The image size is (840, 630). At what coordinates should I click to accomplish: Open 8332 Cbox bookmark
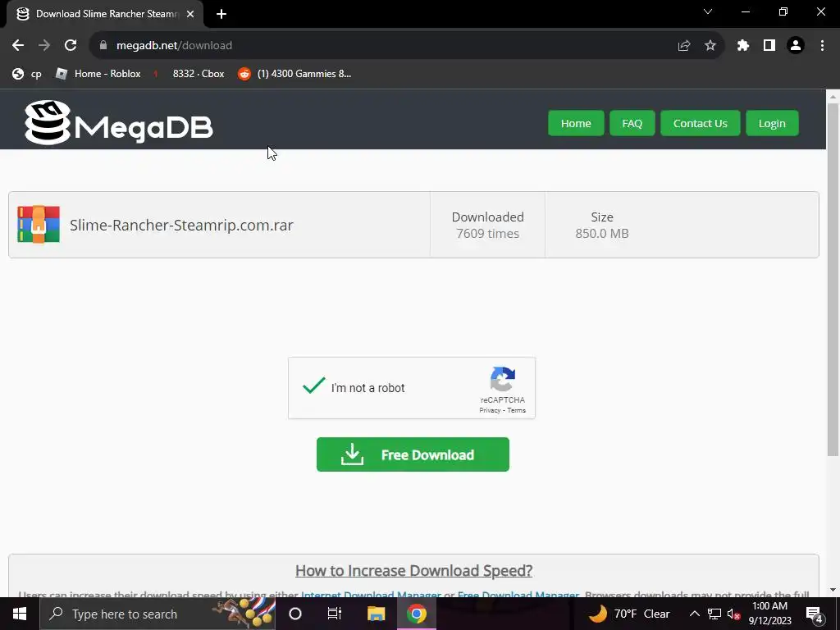[189, 74]
